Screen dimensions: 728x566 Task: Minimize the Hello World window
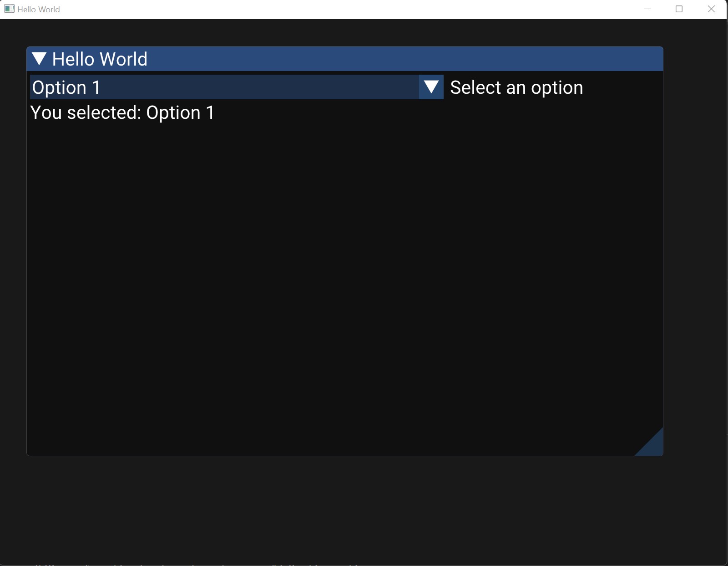coord(648,9)
